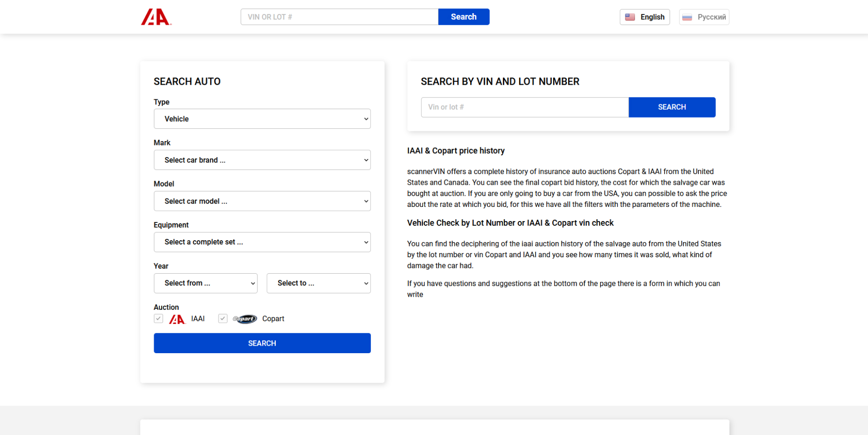The width and height of the screenshot is (868, 435).
Task: Click the header Search button
Action: pyautogui.click(x=464, y=17)
